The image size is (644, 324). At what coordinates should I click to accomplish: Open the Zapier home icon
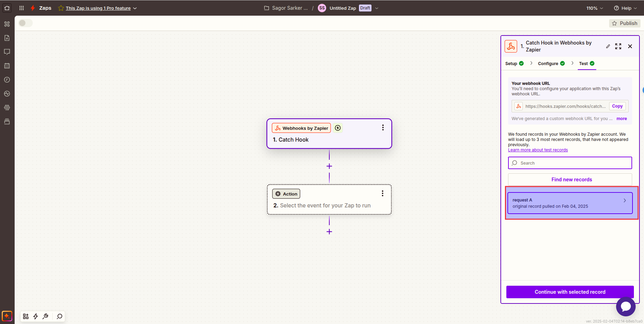click(7, 8)
